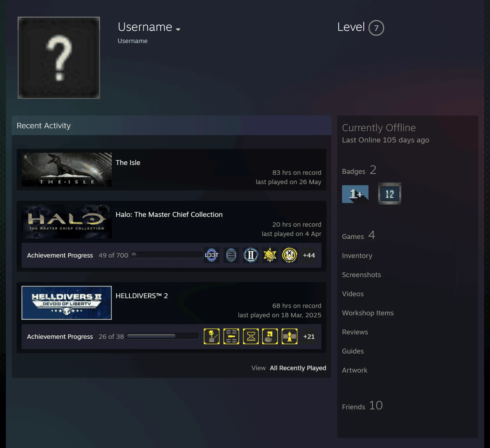Viewport: 490px width, 448px height.
Task: Click the L33T Halo achievement icon
Action: pyautogui.click(x=212, y=255)
